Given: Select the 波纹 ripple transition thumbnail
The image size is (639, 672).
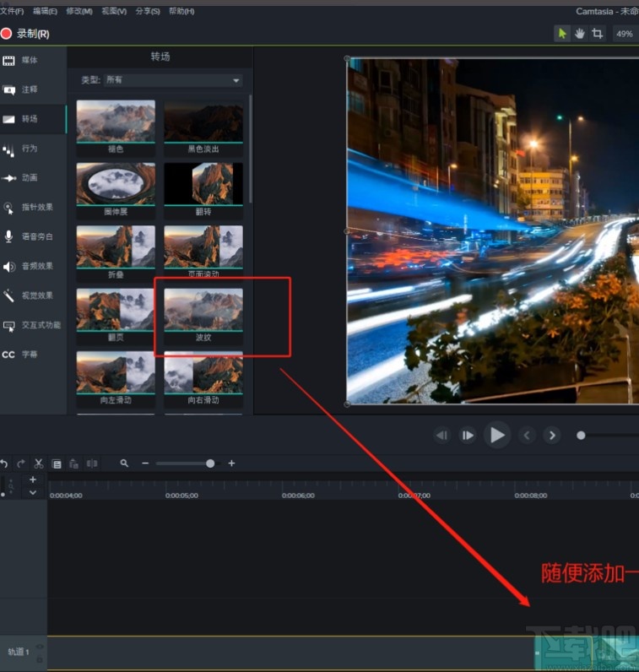Looking at the screenshot, I should click(203, 316).
